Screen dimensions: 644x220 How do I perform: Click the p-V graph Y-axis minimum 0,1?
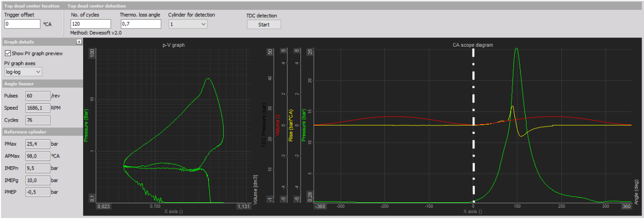[x=91, y=198]
